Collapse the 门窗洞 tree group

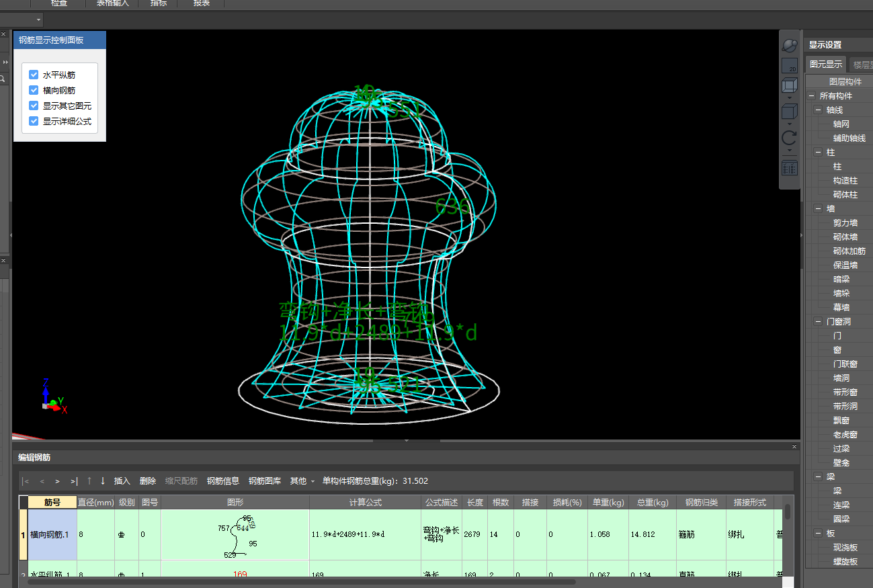tap(819, 322)
